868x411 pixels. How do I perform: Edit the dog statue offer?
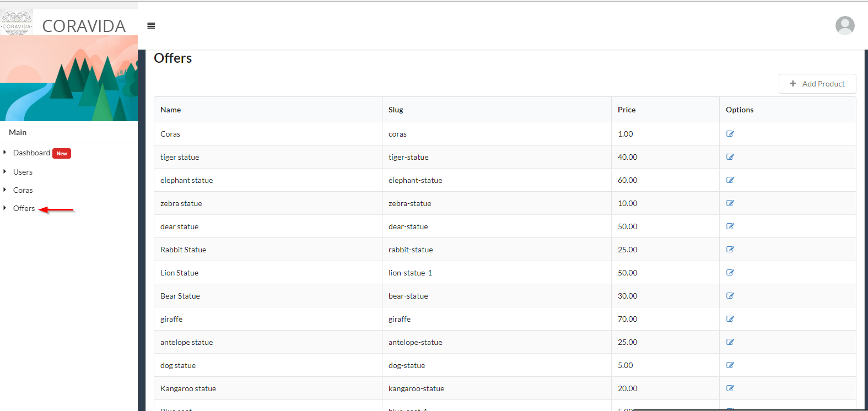pos(730,365)
